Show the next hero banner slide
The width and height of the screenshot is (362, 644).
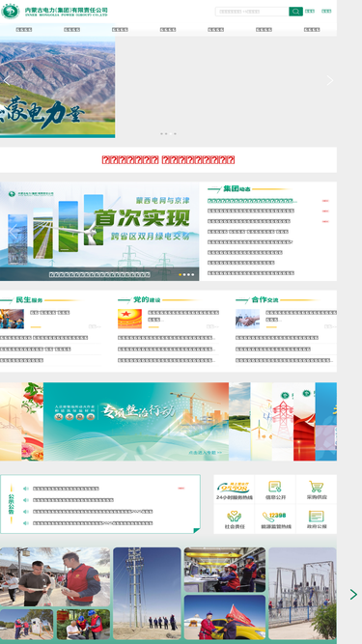pos(330,80)
